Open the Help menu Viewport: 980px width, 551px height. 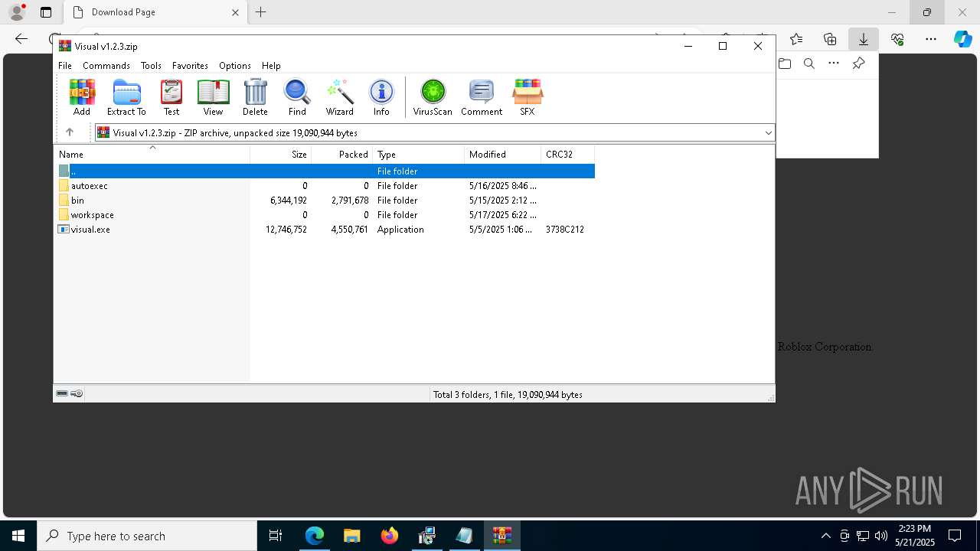click(x=271, y=66)
